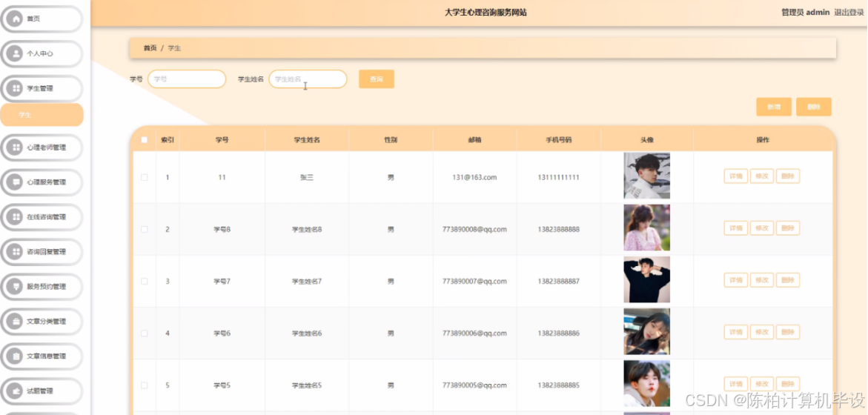The width and height of the screenshot is (868, 415).
Task: Focus the 学号 search field
Action: click(187, 79)
